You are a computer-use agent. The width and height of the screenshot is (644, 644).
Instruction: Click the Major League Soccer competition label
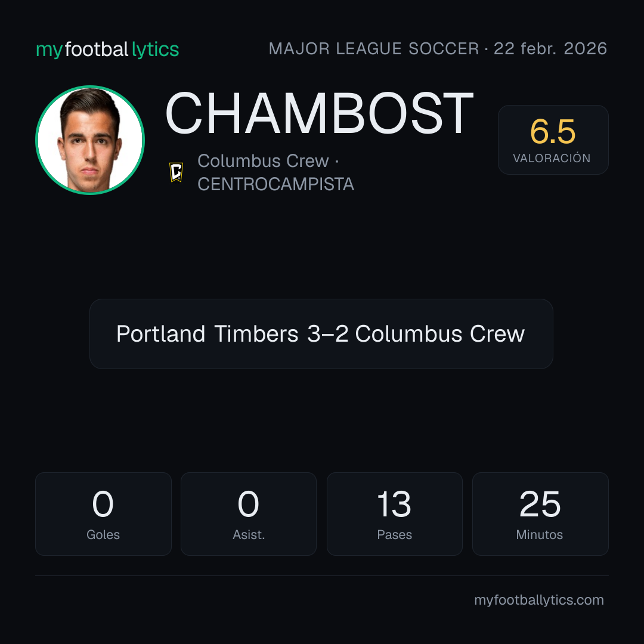pyautogui.click(x=374, y=49)
